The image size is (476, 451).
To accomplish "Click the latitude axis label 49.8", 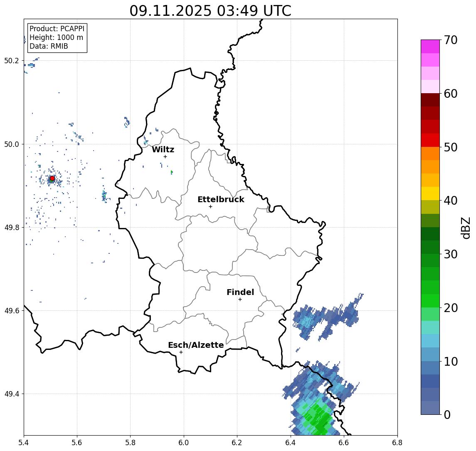I will point(11,227).
